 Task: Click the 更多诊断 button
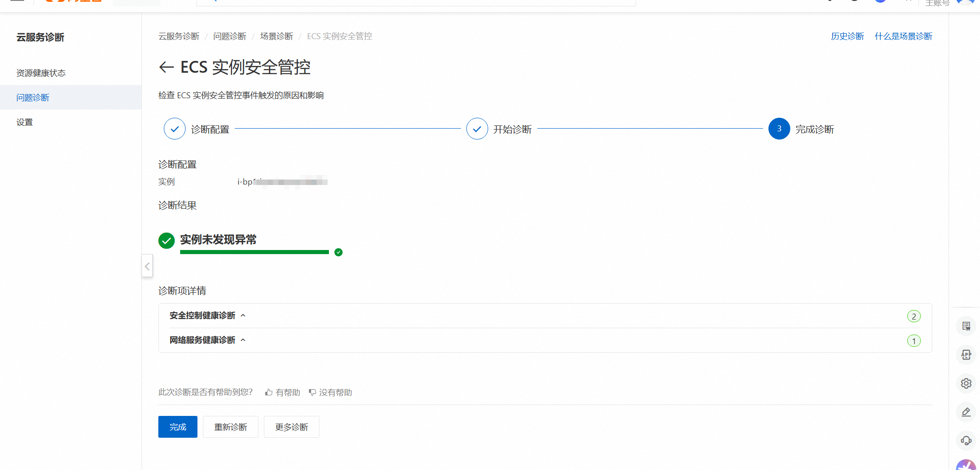coord(292,427)
